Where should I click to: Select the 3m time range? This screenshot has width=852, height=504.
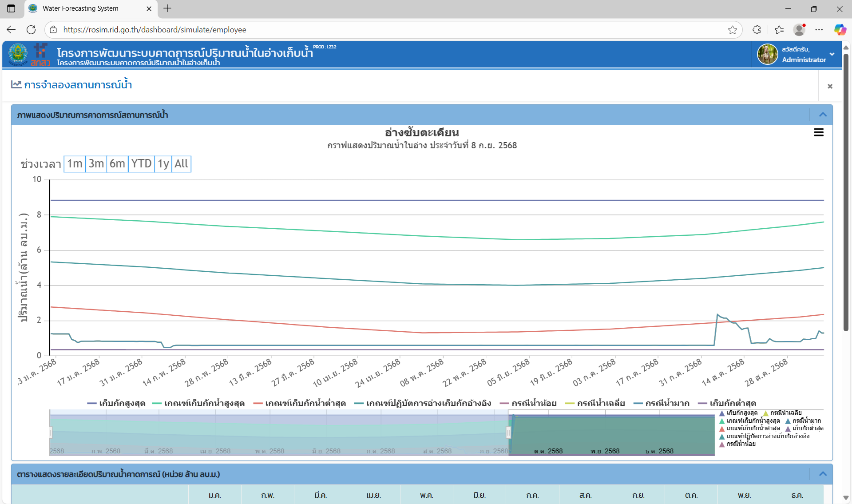tap(96, 164)
